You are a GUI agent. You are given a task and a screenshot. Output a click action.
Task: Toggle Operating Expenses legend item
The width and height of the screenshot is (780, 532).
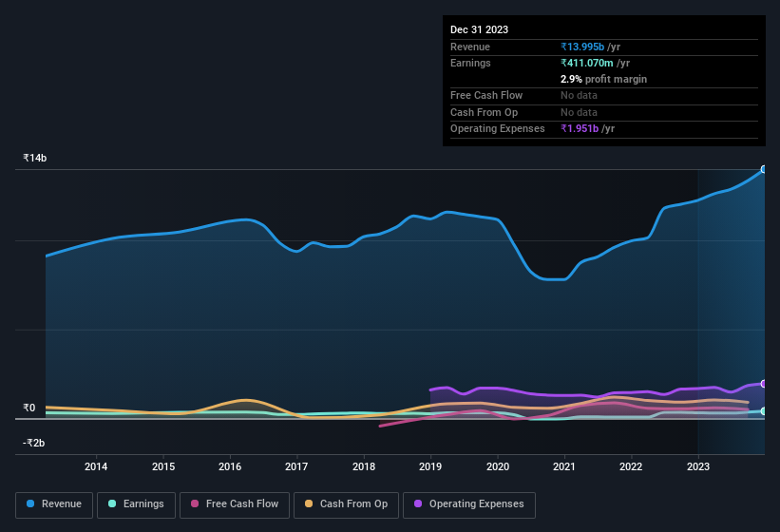point(469,503)
